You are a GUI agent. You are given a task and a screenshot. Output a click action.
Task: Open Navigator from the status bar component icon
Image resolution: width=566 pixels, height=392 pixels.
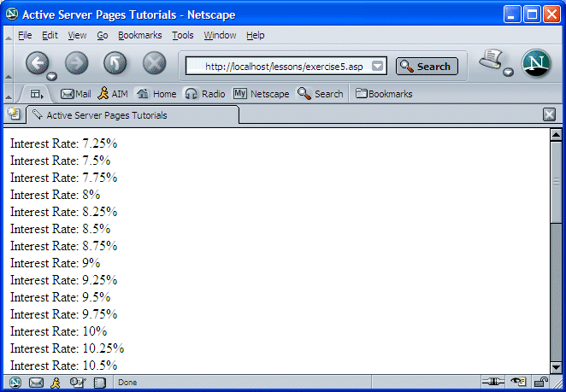click(15, 383)
